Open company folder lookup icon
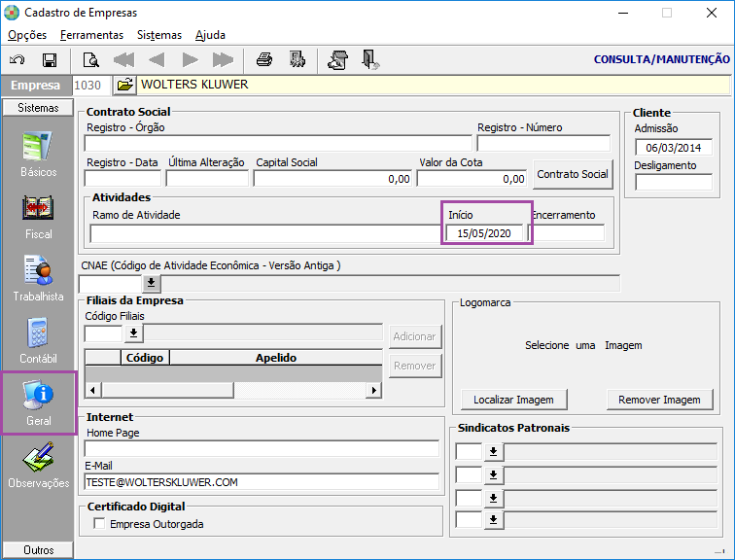 tap(124, 85)
